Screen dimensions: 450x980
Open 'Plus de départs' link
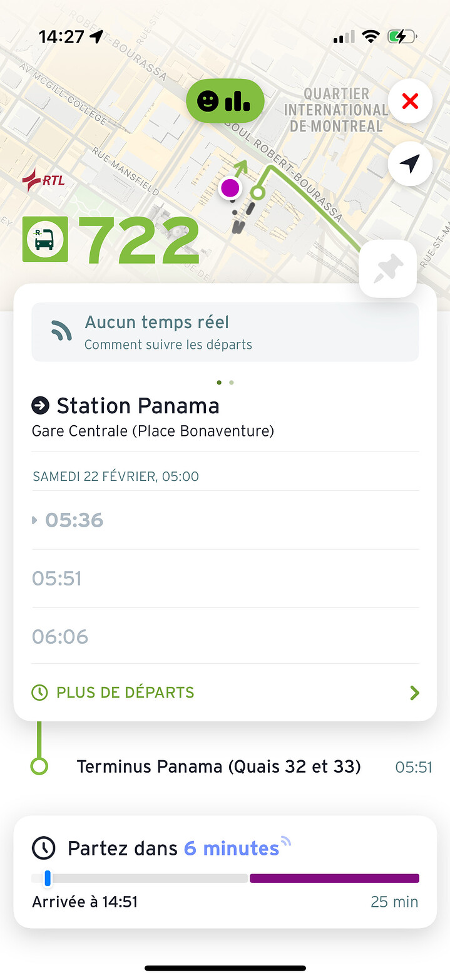pyautogui.click(x=125, y=693)
